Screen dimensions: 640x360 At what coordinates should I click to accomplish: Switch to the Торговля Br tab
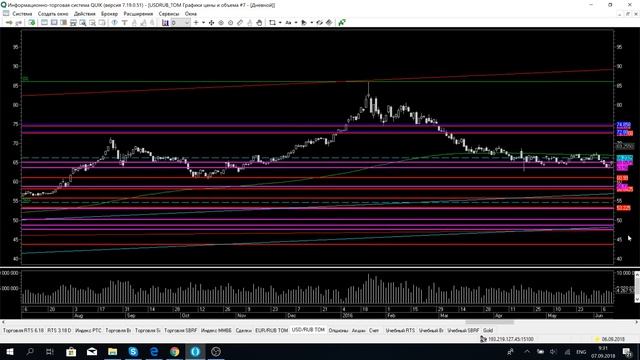coord(118,330)
